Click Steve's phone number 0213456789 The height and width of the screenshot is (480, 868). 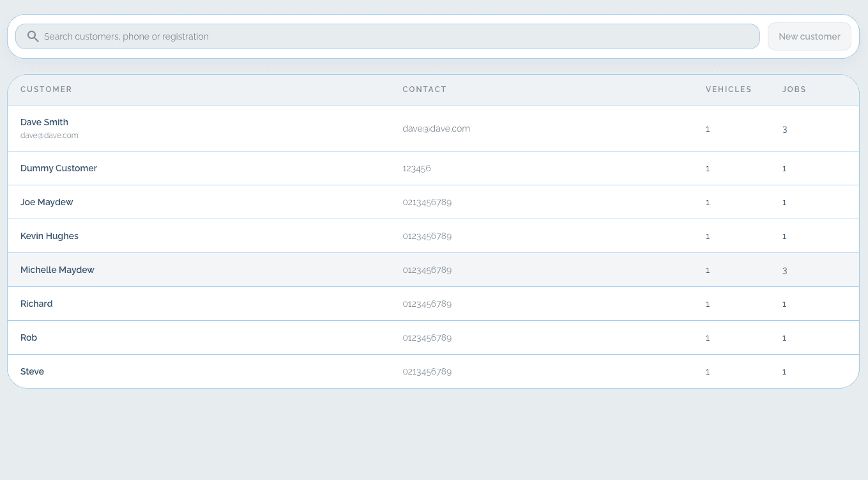tap(427, 371)
